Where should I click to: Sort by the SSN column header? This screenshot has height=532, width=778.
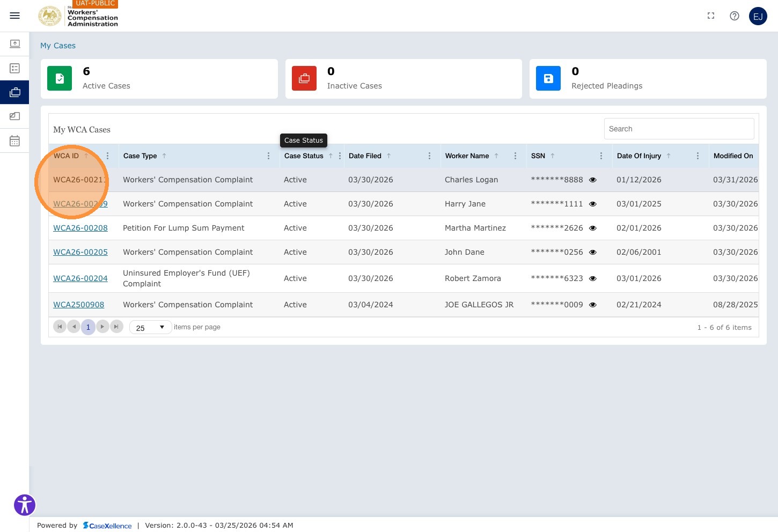click(538, 156)
